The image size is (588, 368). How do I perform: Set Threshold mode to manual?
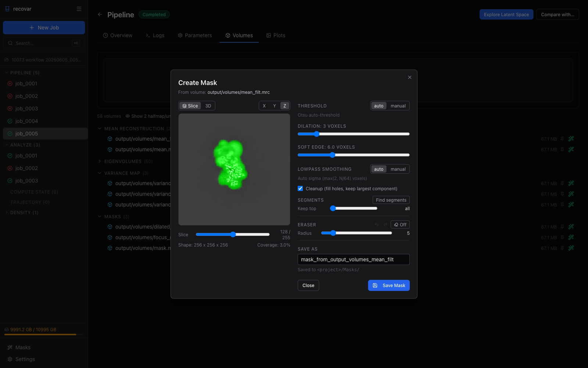(x=398, y=106)
